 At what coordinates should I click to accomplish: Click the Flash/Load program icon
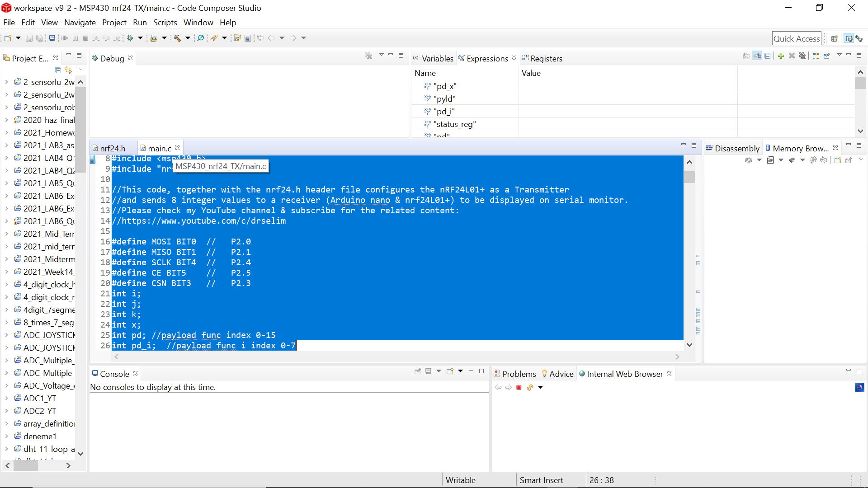pyautogui.click(x=154, y=38)
